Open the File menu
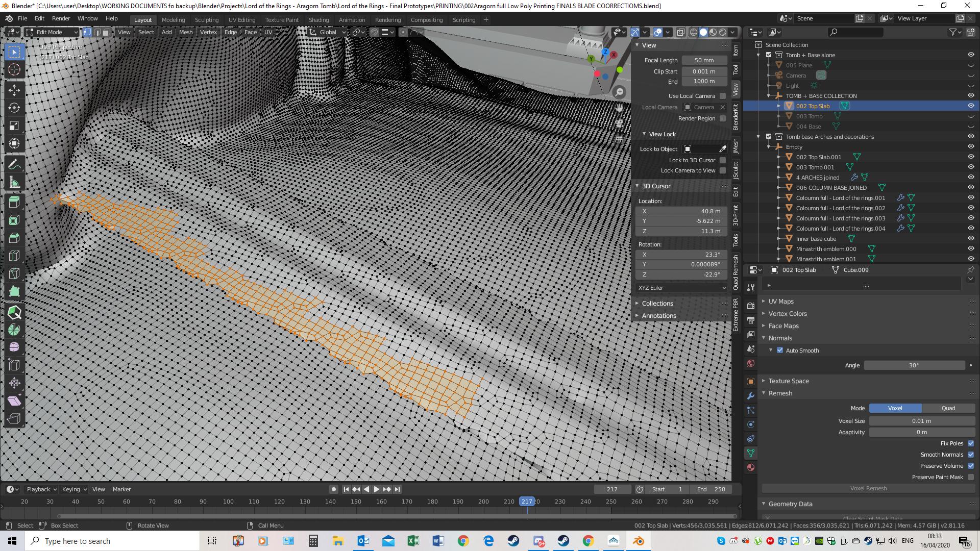This screenshot has width=980, height=551. point(22,18)
